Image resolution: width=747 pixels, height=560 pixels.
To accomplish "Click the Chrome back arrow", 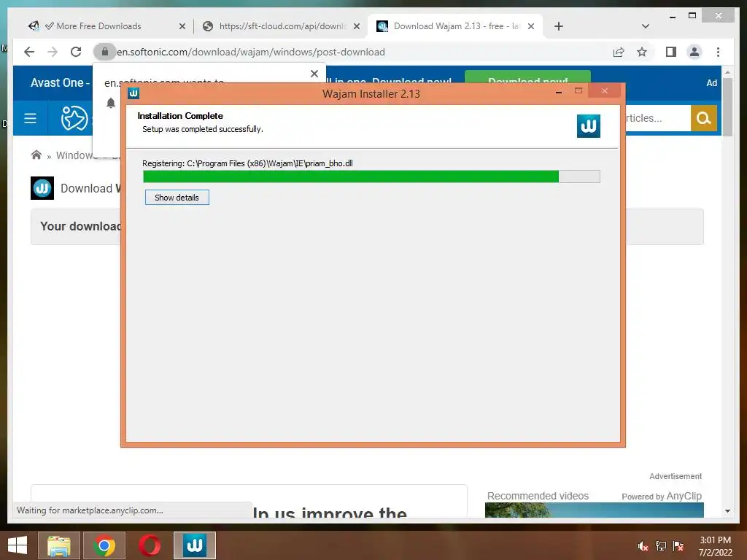I will pos(29,52).
